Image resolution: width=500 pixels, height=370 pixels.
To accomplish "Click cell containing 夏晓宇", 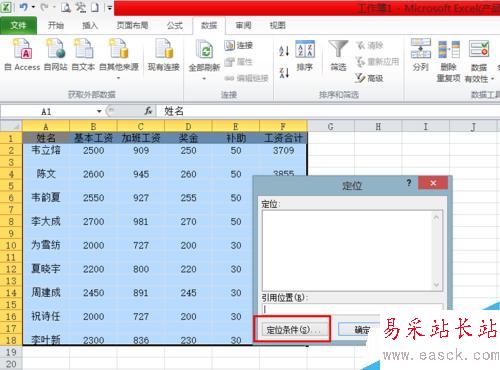I will [x=46, y=269].
